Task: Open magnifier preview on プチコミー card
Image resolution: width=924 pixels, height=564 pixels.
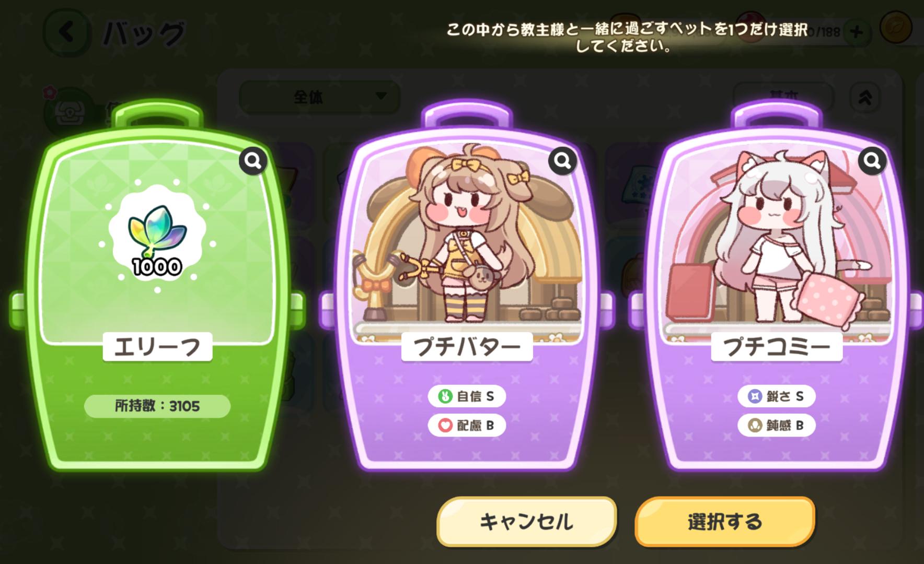Action: (872, 161)
